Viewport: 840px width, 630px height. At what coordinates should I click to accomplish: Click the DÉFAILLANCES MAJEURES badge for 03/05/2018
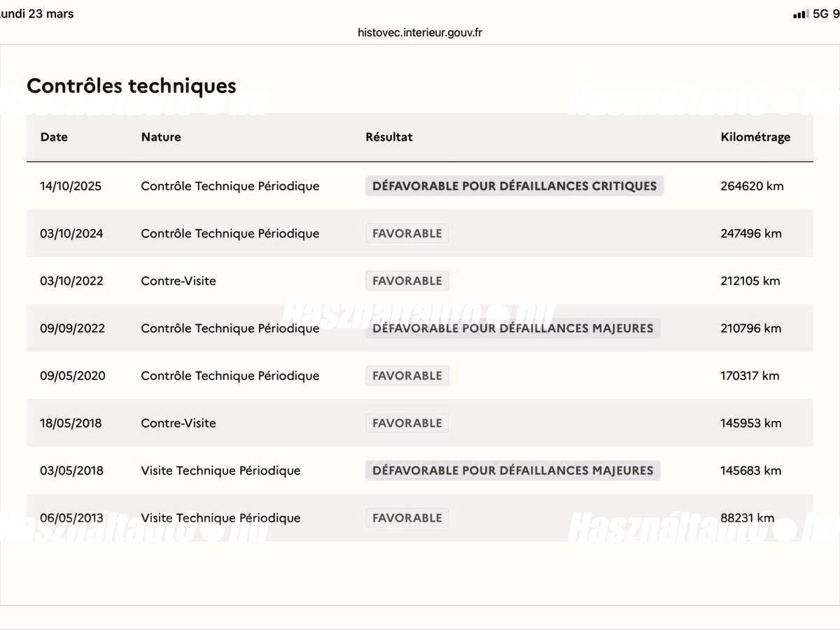(512, 470)
